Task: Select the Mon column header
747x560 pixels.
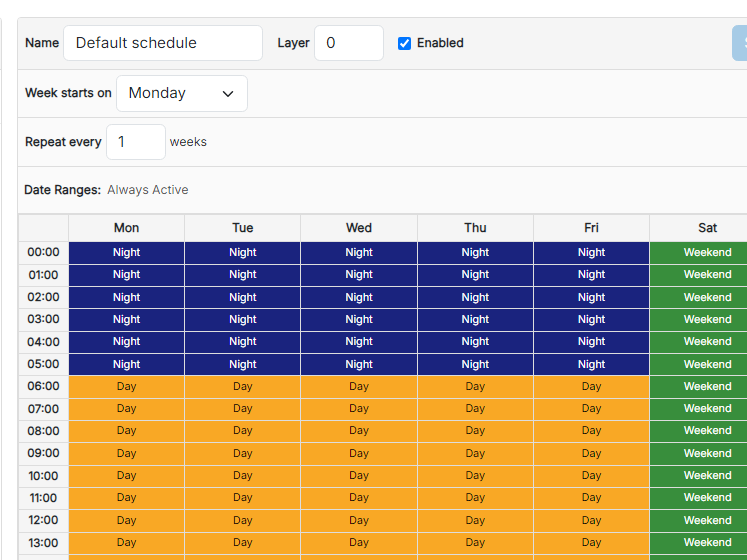Action: point(126,228)
